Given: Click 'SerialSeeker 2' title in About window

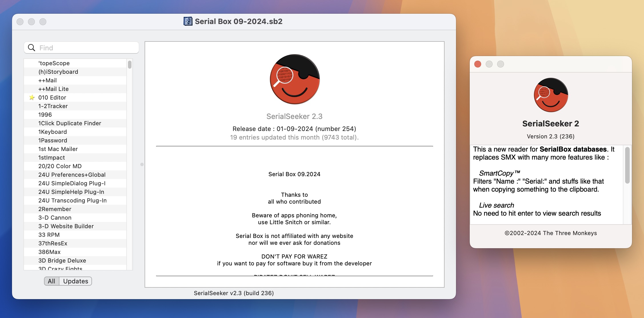Looking at the screenshot, I should coord(551,124).
